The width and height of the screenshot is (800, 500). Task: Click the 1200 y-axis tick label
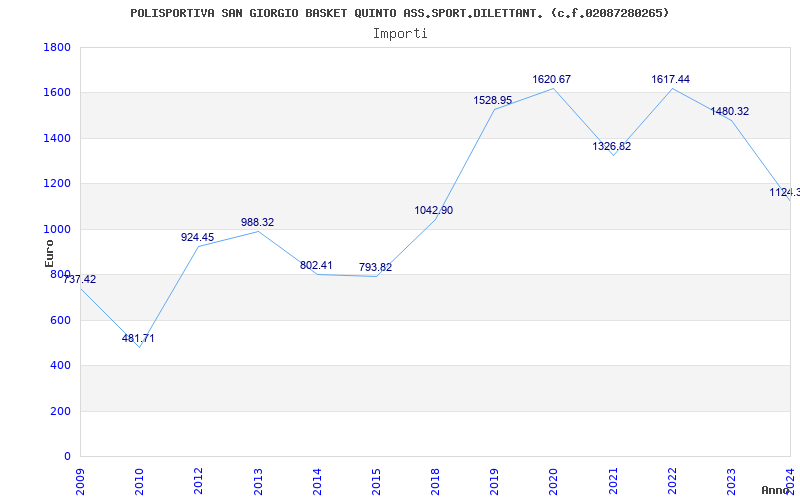pos(57,184)
